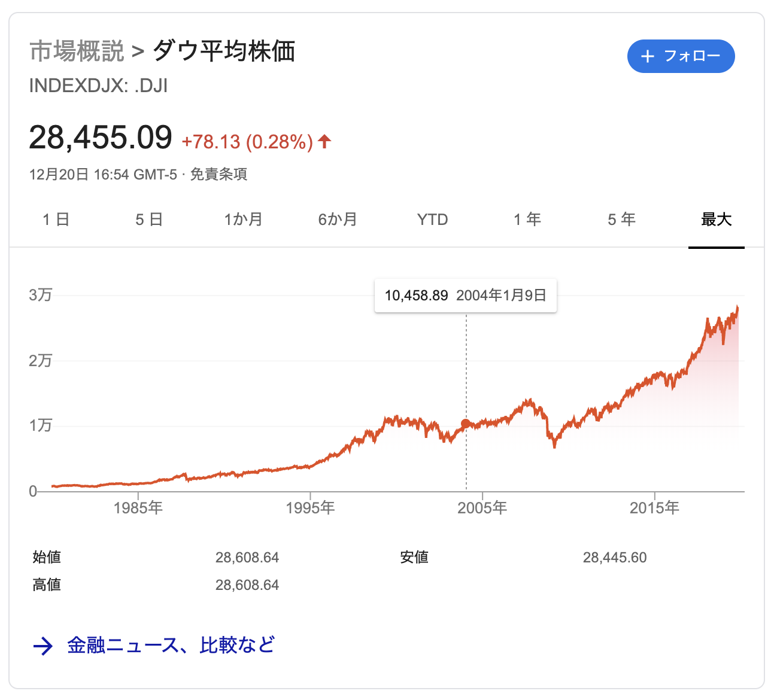Select the 5日 time range tab
This screenshot has width=777, height=700.
click(149, 220)
